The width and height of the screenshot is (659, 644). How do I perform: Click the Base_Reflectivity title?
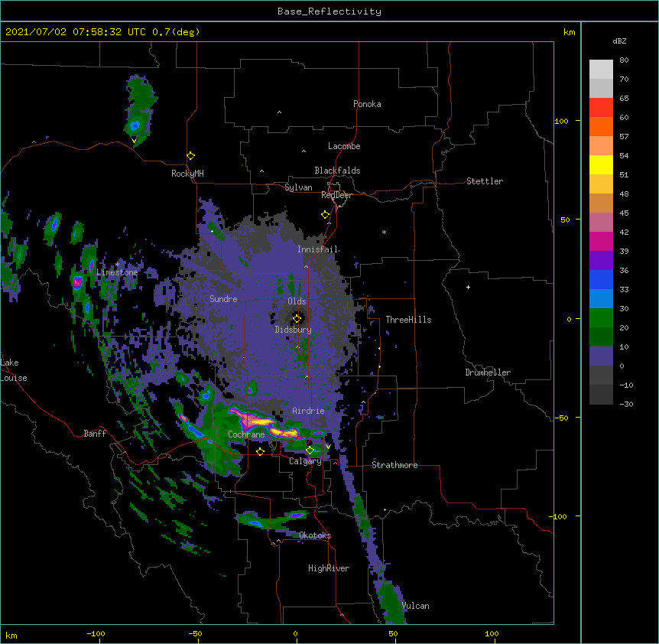pyautogui.click(x=329, y=11)
